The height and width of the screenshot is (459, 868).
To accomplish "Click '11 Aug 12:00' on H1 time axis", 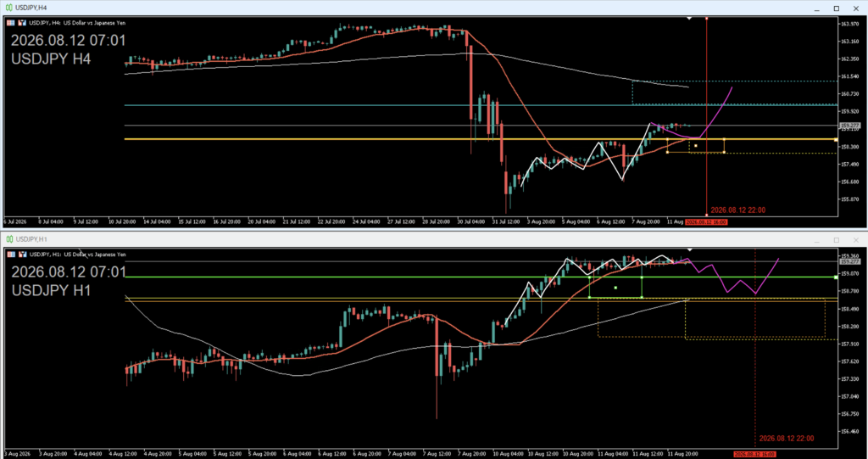I will (x=647, y=454).
